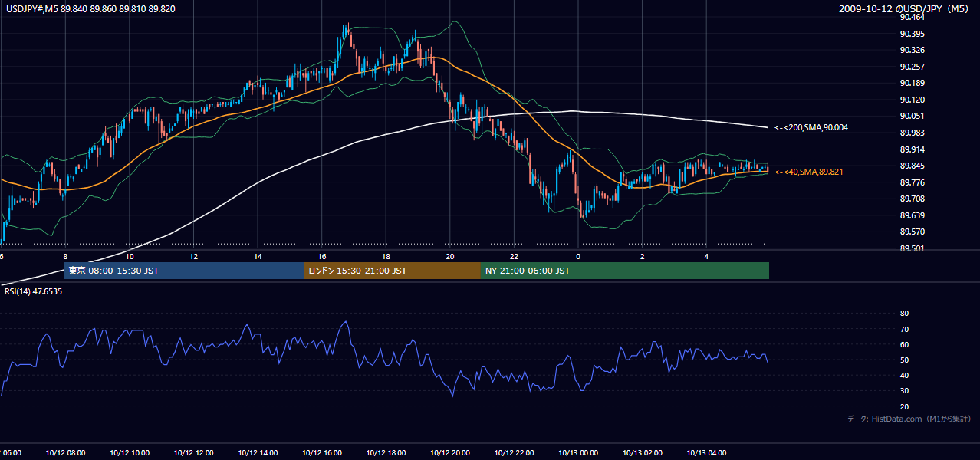Click price axis value 89.983
The height and width of the screenshot is (460, 980).
(914, 133)
